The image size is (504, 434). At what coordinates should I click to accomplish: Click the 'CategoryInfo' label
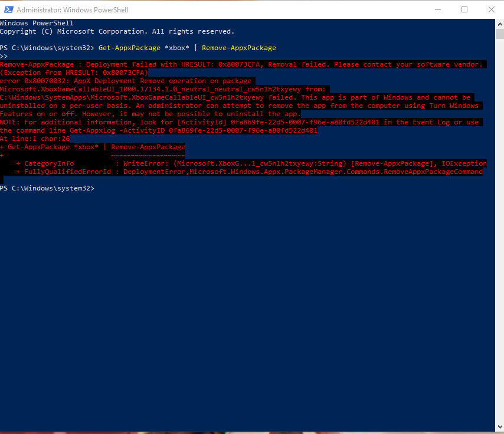point(49,163)
